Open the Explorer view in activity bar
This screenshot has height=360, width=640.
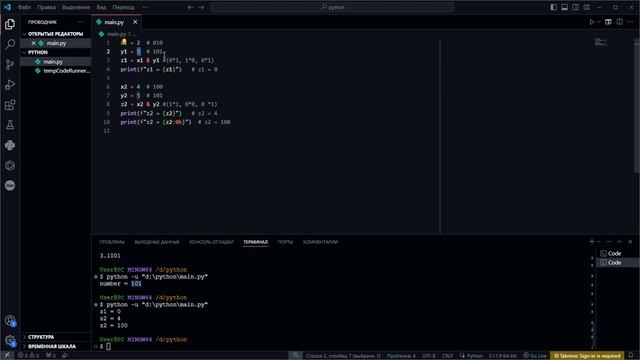pos(10,24)
